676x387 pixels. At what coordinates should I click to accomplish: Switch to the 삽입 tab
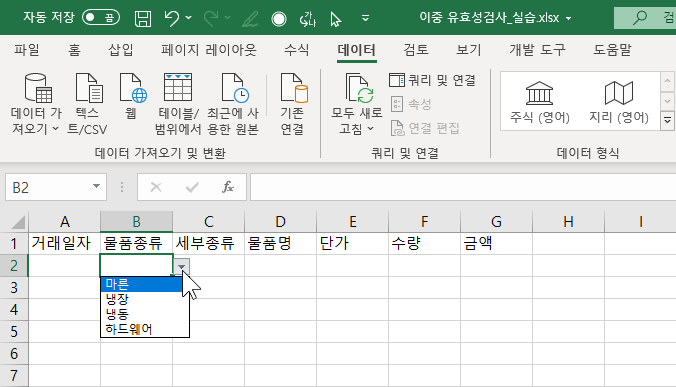pos(121,50)
